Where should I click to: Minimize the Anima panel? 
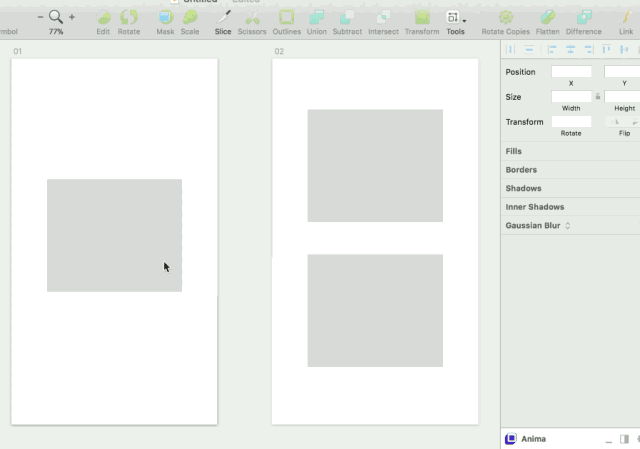609,440
